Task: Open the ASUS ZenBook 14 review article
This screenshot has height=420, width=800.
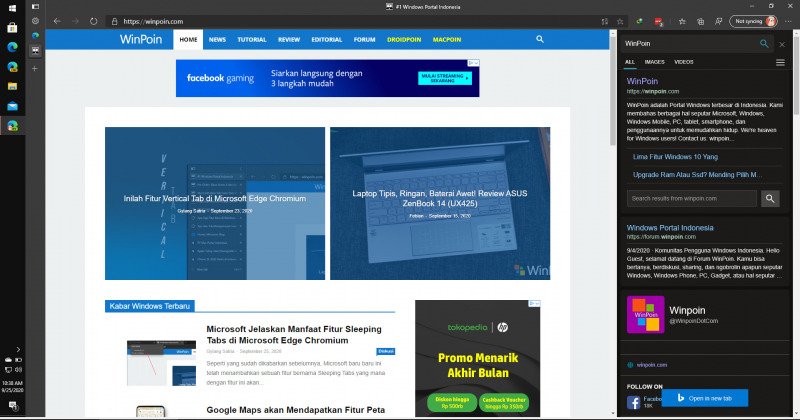Action: [x=440, y=203]
